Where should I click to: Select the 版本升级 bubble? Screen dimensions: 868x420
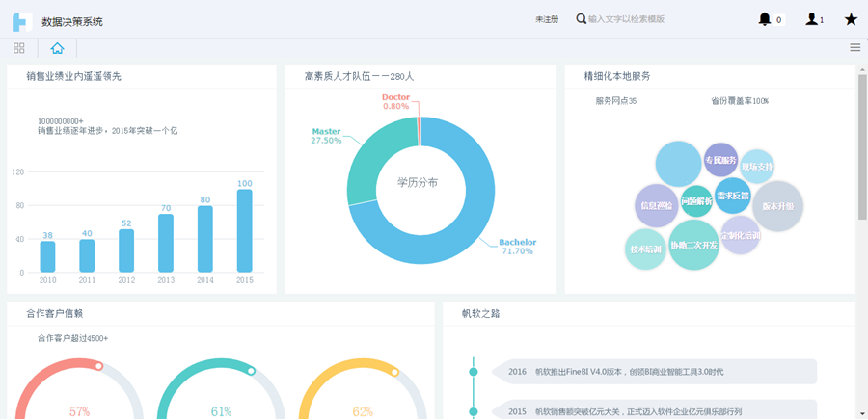pos(777,206)
